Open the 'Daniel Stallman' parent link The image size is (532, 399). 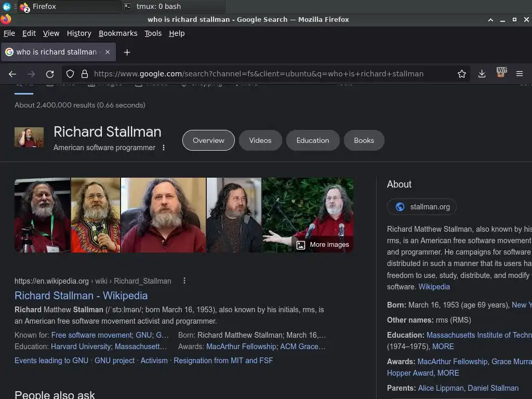(x=493, y=388)
